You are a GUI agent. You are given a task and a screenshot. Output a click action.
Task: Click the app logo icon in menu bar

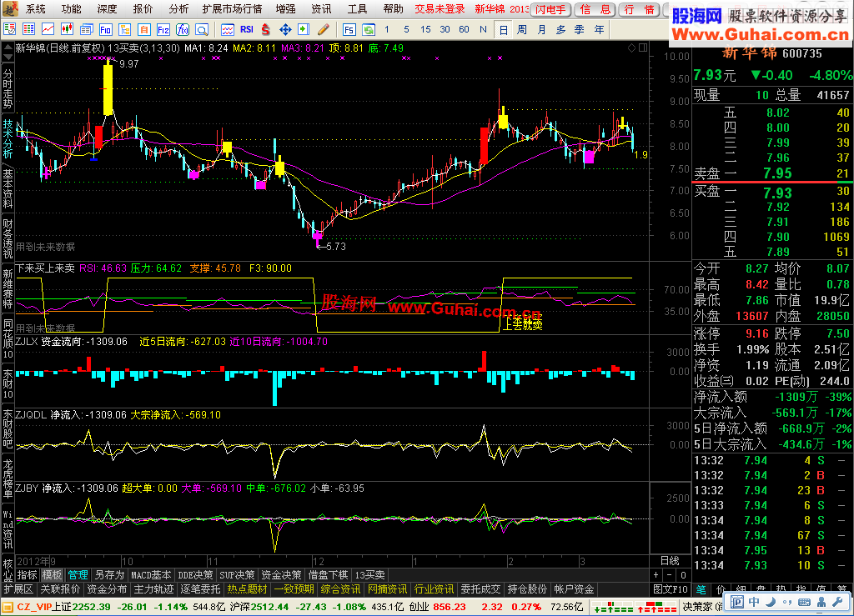(x=10, y=8)
